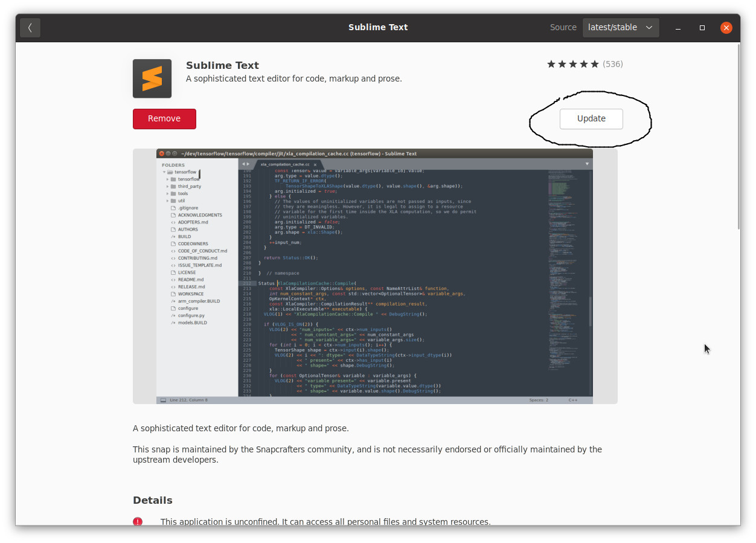Click the Update button
Viewport: 756px width, 543px height.
(591, 119)
